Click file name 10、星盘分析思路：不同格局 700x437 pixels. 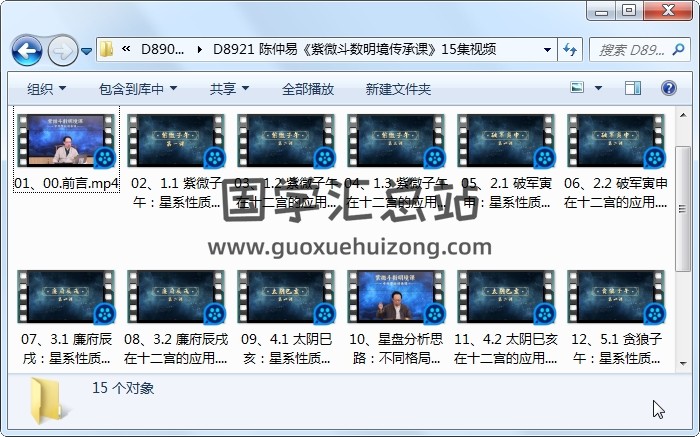[x=396, y=349]
